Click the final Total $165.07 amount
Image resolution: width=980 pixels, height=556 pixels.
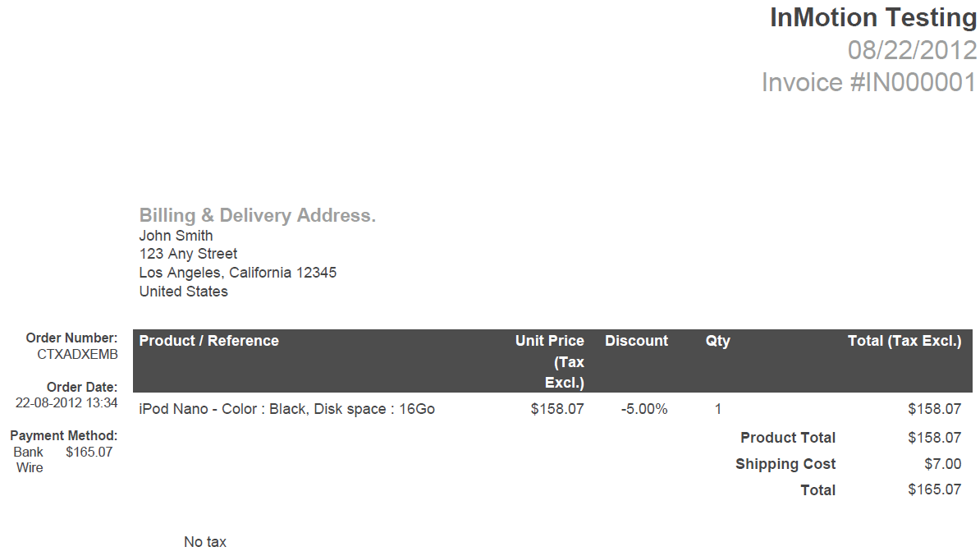point(934,490)
